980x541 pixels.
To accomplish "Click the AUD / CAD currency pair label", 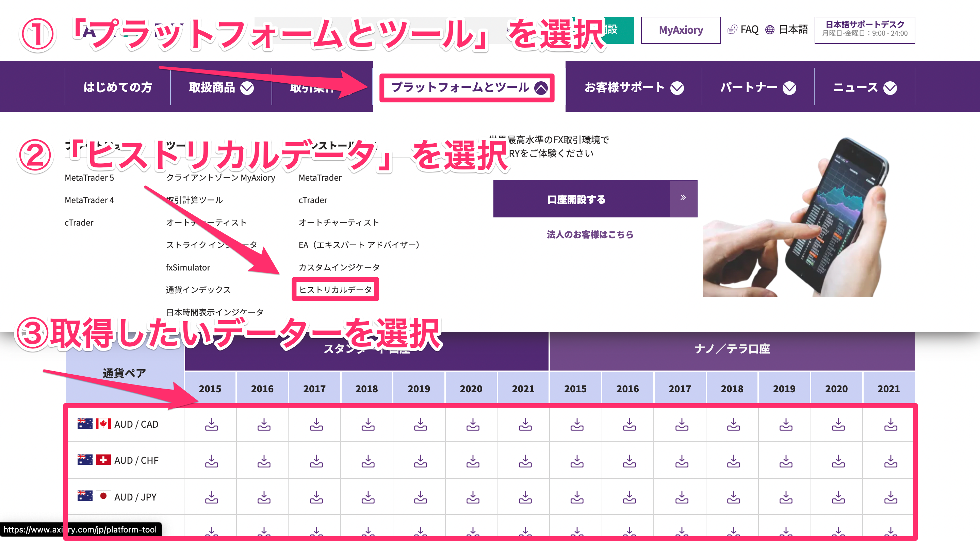I will tap(136, 424).
